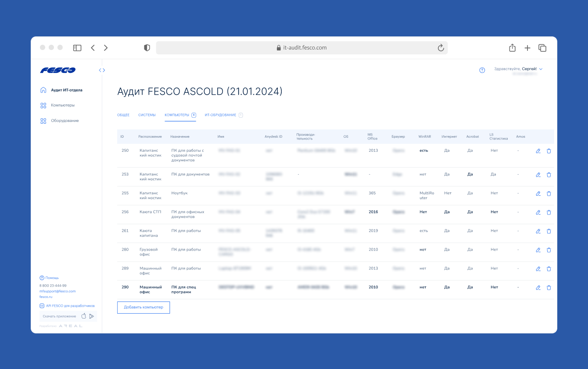Delete computer row 261
Viewport: 588px width, 369px height.
(x=549, y=231)
